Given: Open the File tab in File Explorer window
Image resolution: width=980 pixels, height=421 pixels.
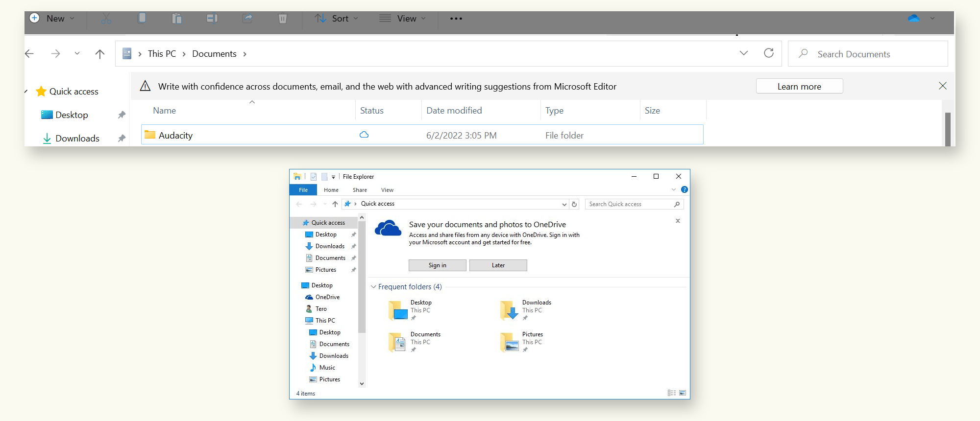Looking at the screenshot, I should (x=303, y=190).
